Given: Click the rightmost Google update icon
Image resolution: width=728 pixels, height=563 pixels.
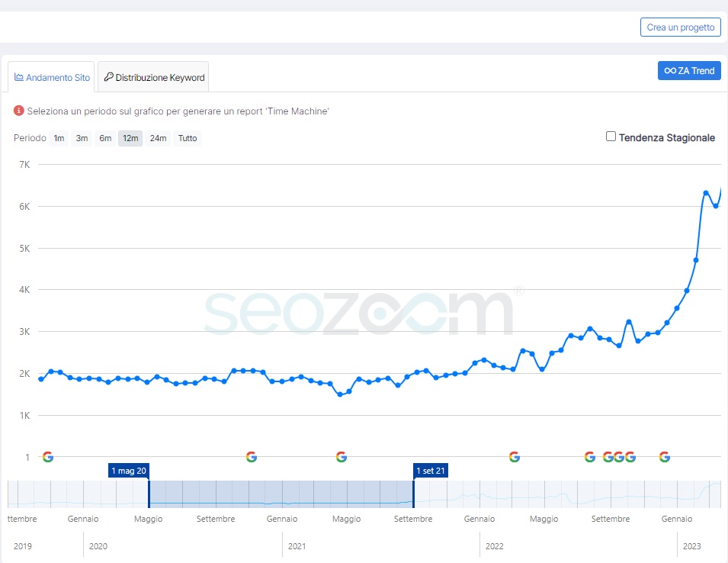Looking at the screenshot, I should (665, 457).
